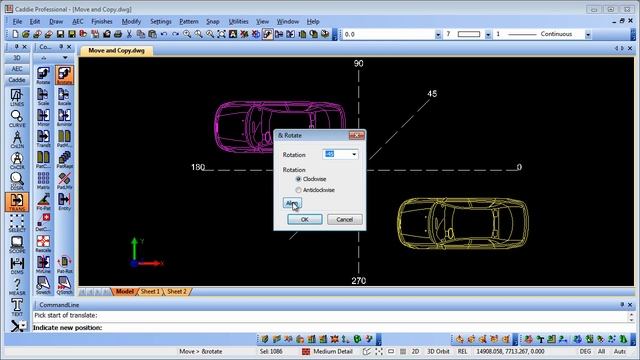
Task: Click the Paste clipboard toolbar icon
Action: [x=152, y=34]
